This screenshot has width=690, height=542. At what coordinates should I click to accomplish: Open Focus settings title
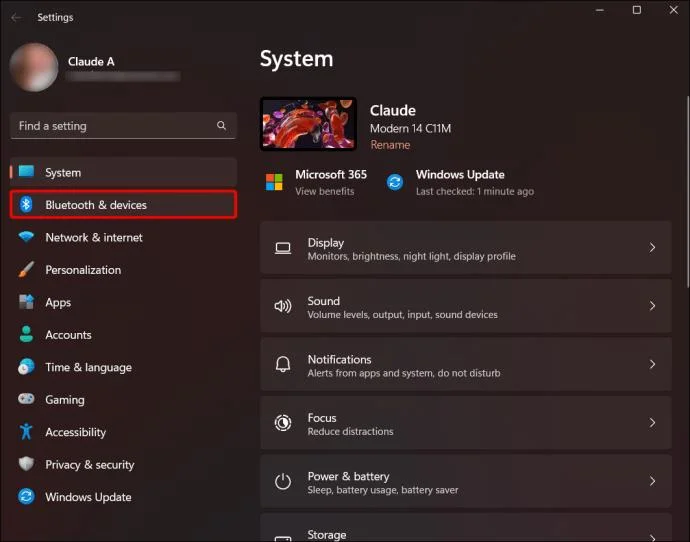(x=322, y=418)
